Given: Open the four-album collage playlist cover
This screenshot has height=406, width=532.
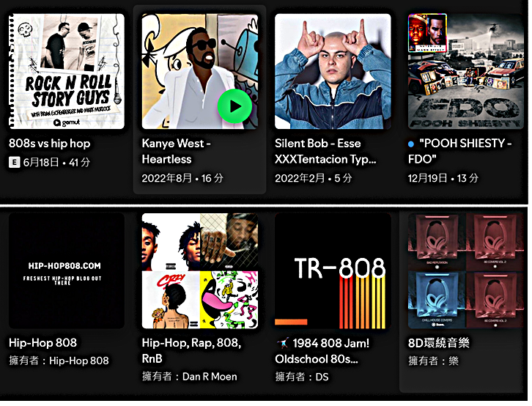Looking at the screenshot, I should 200,270.
